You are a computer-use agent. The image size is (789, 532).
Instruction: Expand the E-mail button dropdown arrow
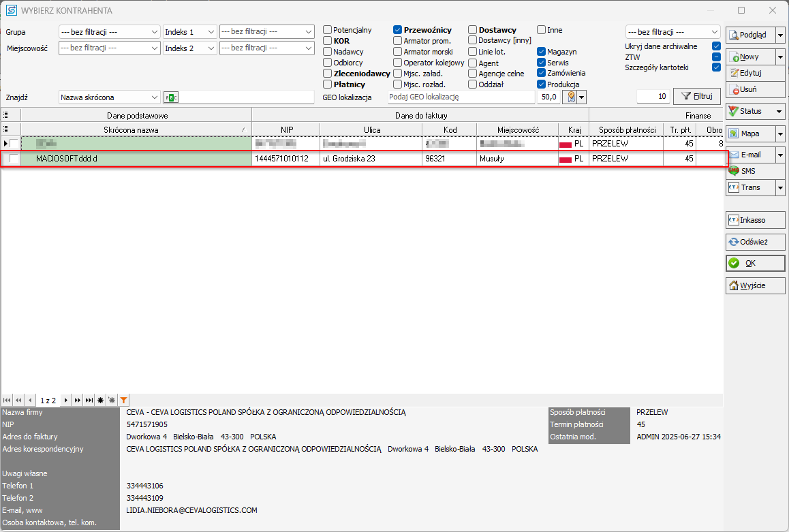pos(780,155)
